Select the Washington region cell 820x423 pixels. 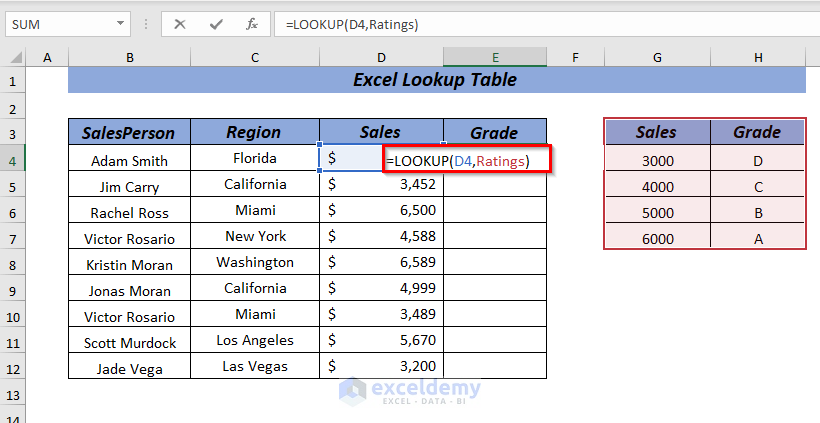(255, 262)
